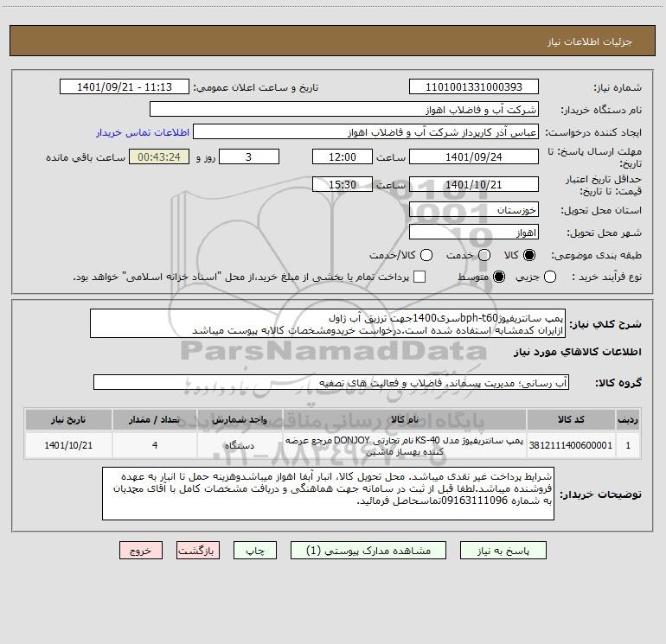Open the اطلاعات تماس خریدار link
Viewport: 666px width, 644px height.
tap(143, 132)
